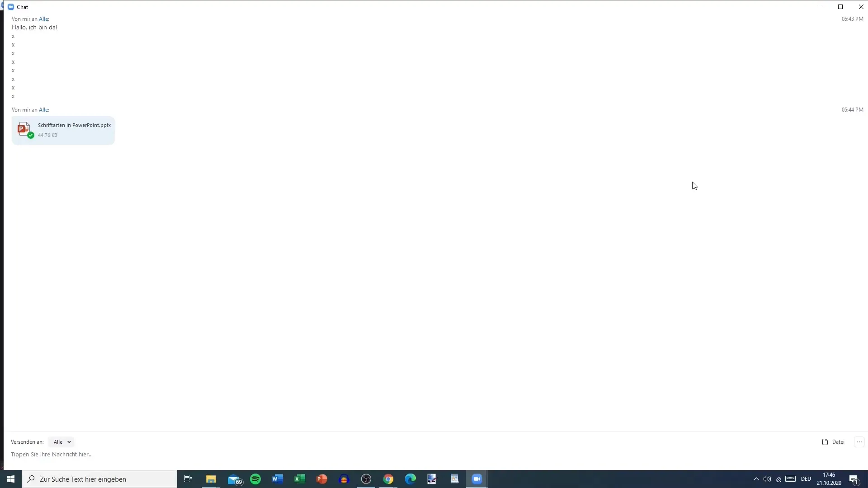868x488 pixels.
Task: Click the system clock in taskbar
Action: click(x=829, y=479)
